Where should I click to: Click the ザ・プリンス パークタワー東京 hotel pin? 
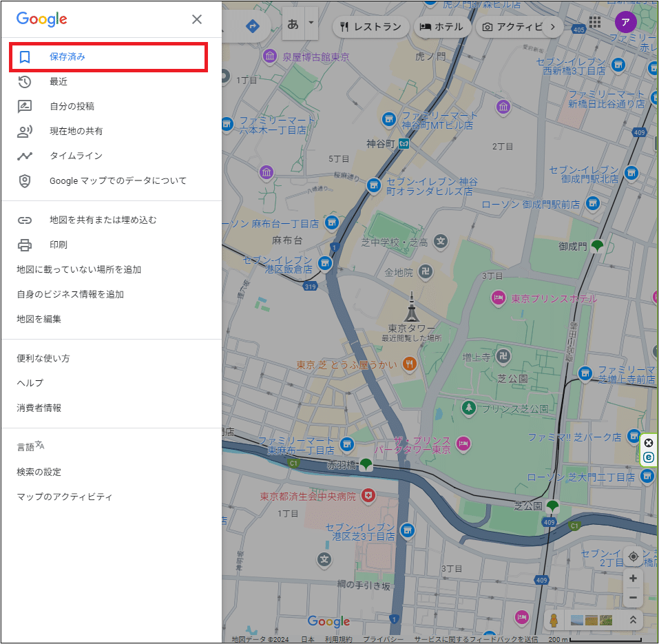[463, 444]
